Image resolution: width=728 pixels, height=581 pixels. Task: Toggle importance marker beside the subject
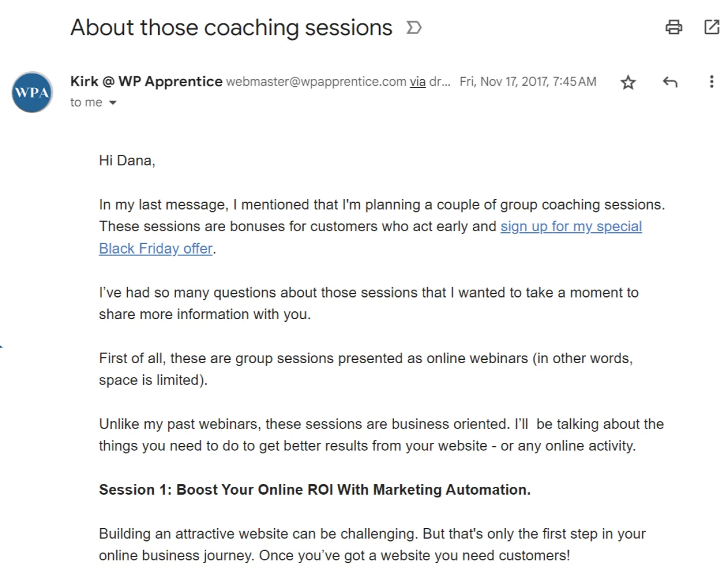point(414,28)
